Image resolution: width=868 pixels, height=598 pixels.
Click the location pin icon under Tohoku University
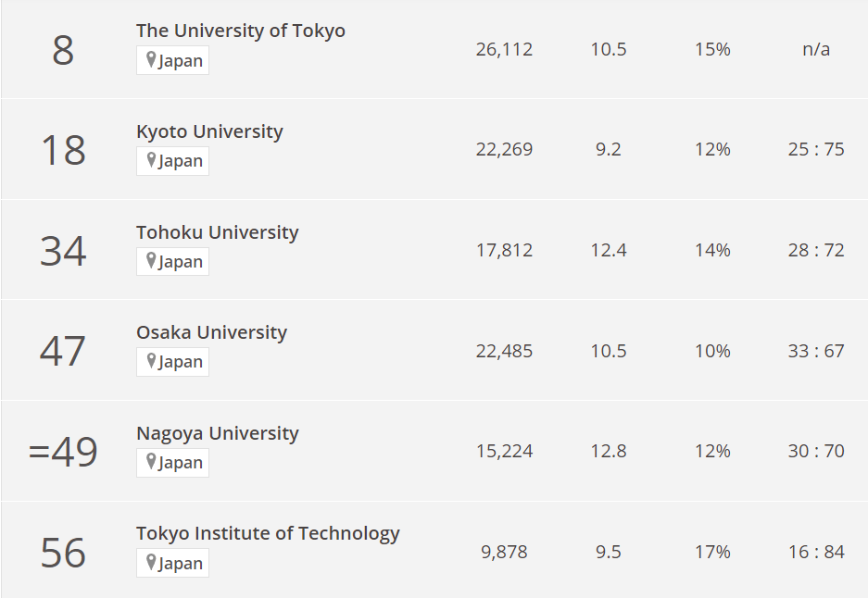pos(151,261)
